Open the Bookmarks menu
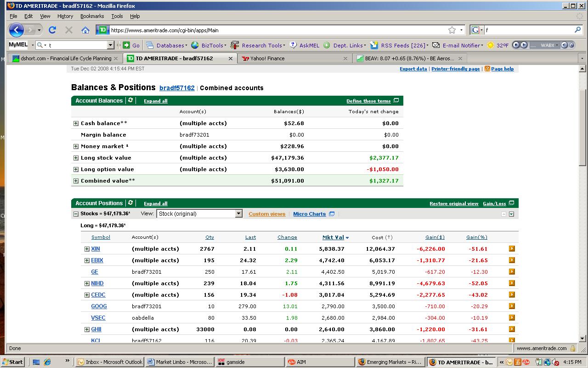 92,16
